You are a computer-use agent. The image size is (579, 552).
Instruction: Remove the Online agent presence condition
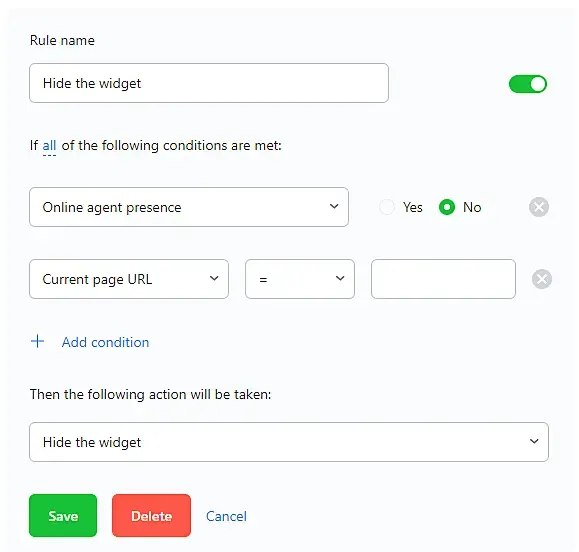pos(539,207)
